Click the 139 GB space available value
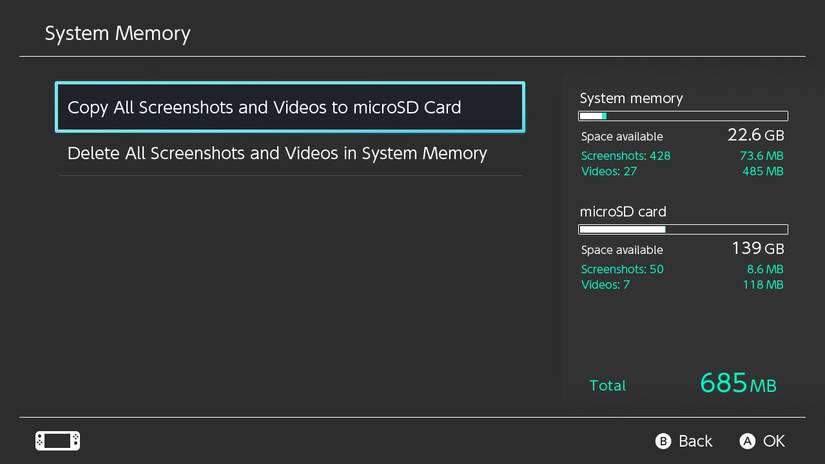This screenshot has width=825, height=464. click(758, 248)
